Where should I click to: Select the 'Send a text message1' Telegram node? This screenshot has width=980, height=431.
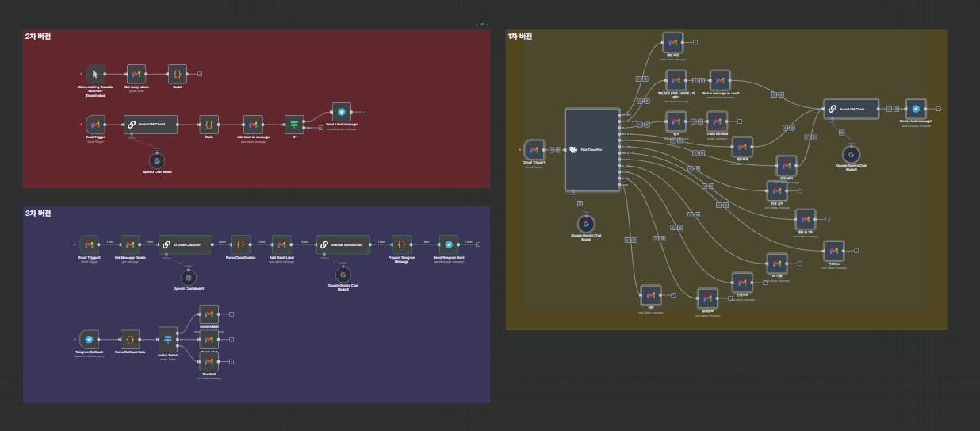(915, 109)
